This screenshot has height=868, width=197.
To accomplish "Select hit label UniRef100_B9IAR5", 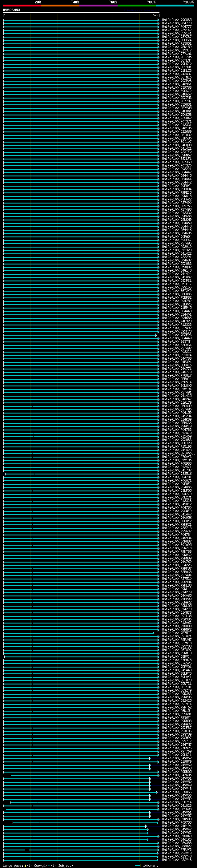I will pos(177,545).
